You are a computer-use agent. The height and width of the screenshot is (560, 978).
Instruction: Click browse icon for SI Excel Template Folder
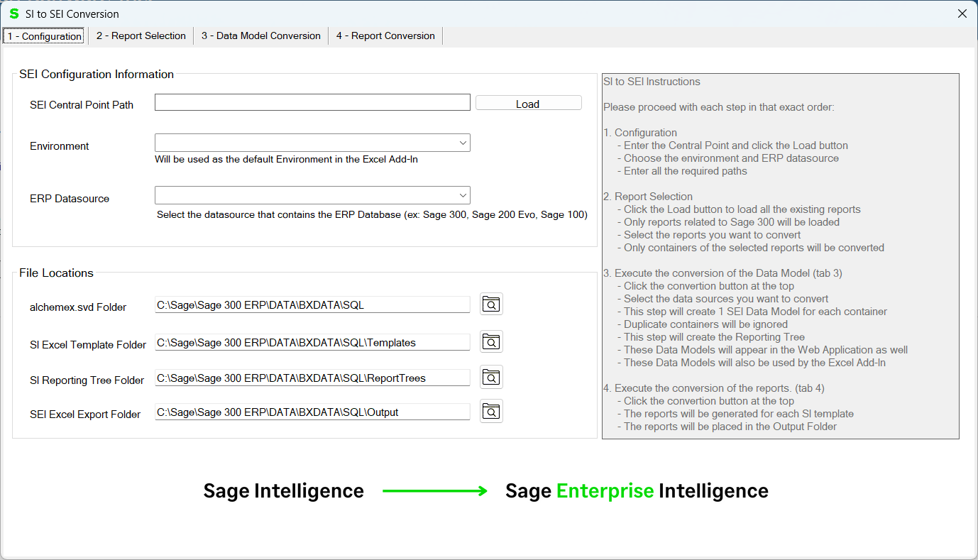pyautogui.click(x=491, y=342)
